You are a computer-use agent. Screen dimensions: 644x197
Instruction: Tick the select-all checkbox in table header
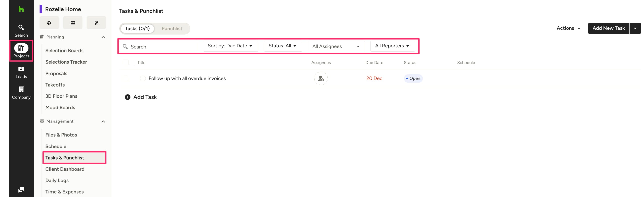pyautogui.click(x=126, y=62)
